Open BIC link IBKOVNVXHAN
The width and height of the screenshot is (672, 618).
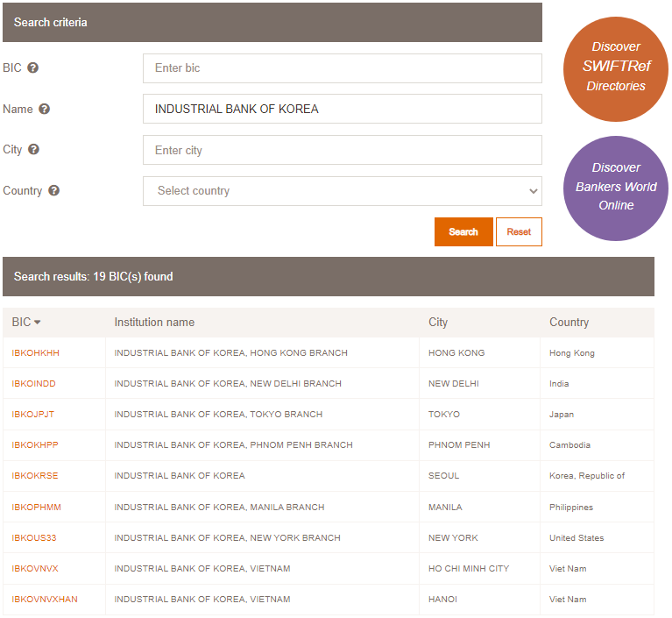pos(45,599)
